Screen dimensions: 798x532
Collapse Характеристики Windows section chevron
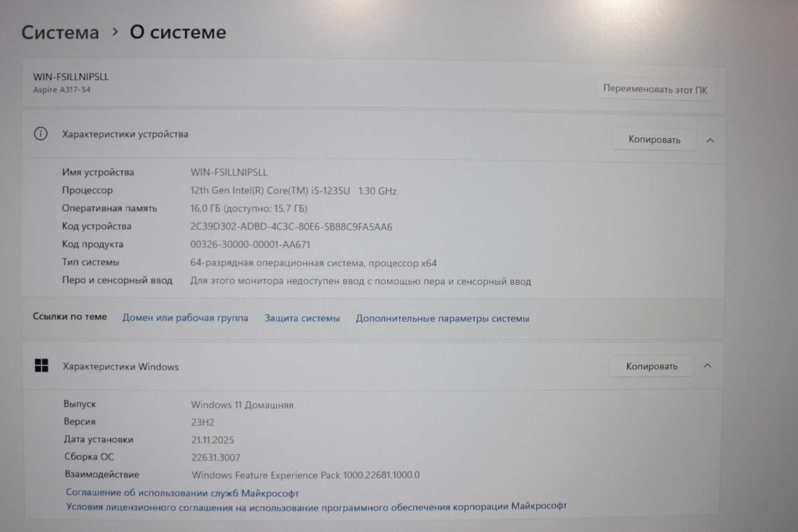coord(707,366)
